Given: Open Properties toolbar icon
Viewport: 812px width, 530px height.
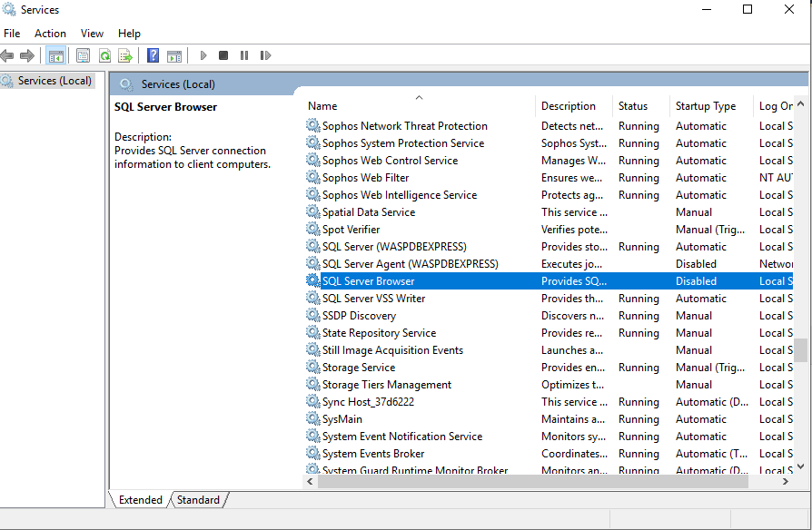Looking at the screenshot, I should pyautogui.click(x=83, y=55).
